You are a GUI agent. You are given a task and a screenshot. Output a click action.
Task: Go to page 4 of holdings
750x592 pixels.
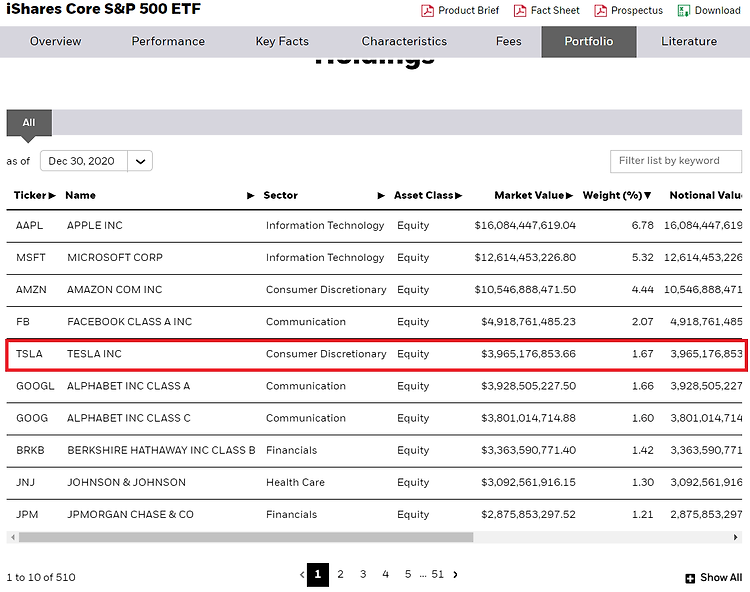tap(386, 574)
